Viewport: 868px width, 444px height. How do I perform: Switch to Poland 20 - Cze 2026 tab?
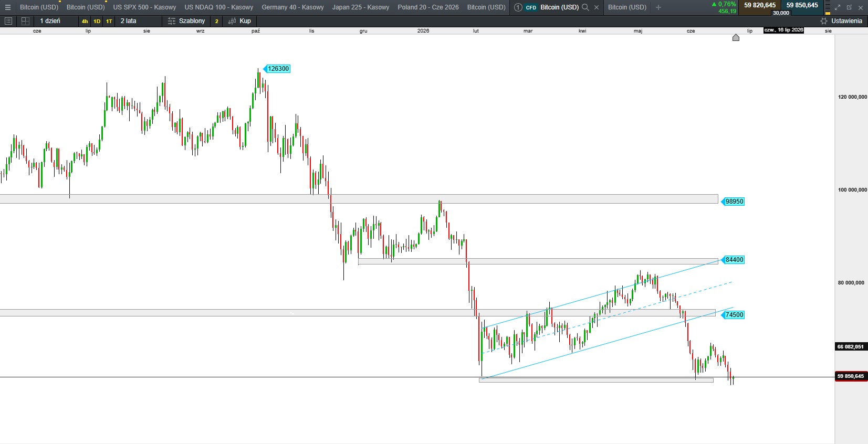(x=428, y=7)
